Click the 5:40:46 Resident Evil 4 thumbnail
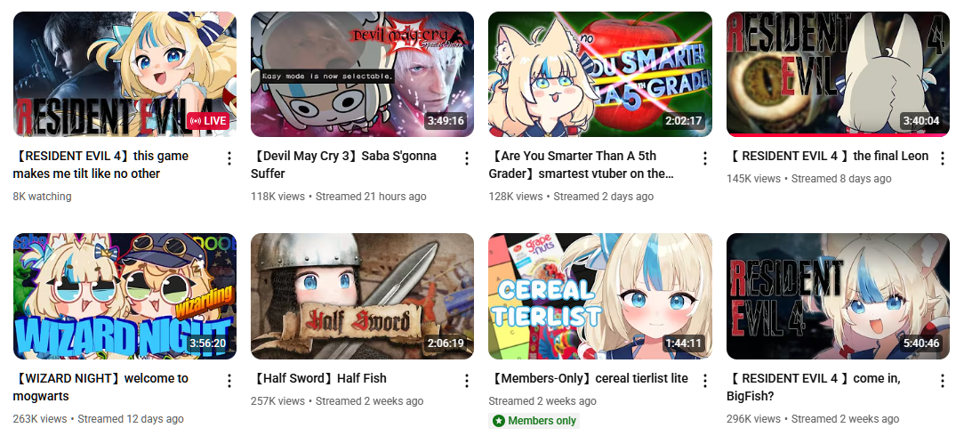Screen dimensions: 980x444 coord(838,296)
